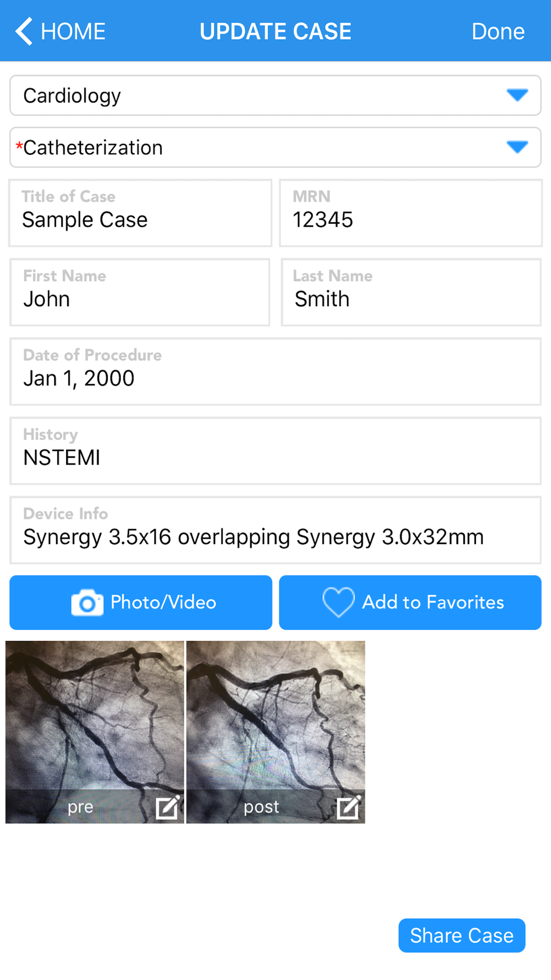Tap the Add to Favorites button

410,602
